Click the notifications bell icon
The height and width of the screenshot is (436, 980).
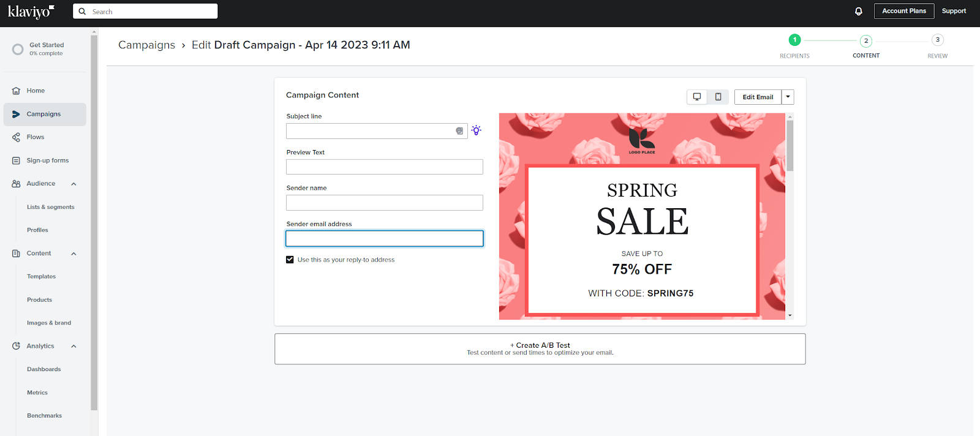coord(858,11)
